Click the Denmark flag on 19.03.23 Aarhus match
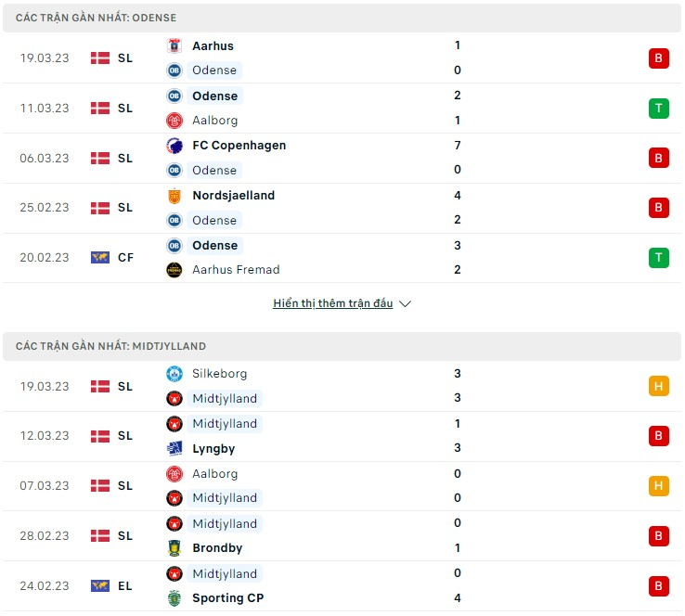The width and height of the screenshot is (685, 616). point(100,58)
